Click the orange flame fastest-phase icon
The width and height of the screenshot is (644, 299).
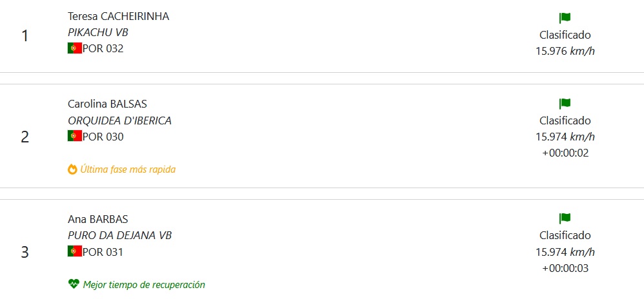click(x=72, y=169)
